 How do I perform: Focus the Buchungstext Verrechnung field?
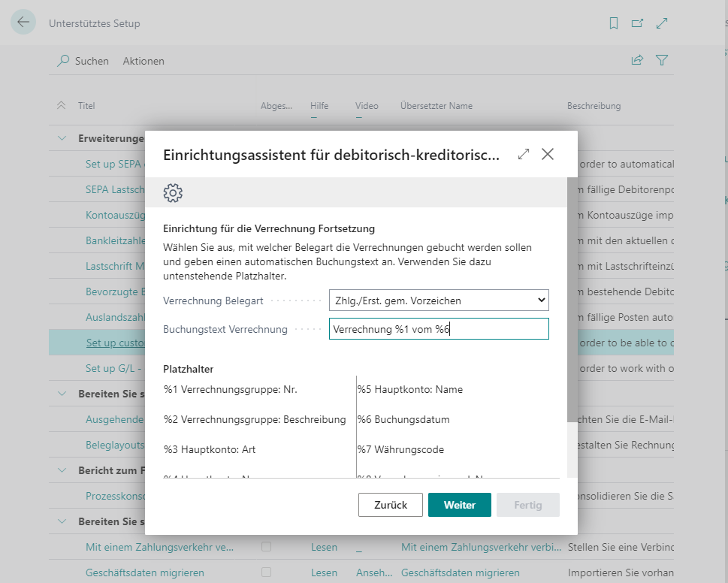439,329
